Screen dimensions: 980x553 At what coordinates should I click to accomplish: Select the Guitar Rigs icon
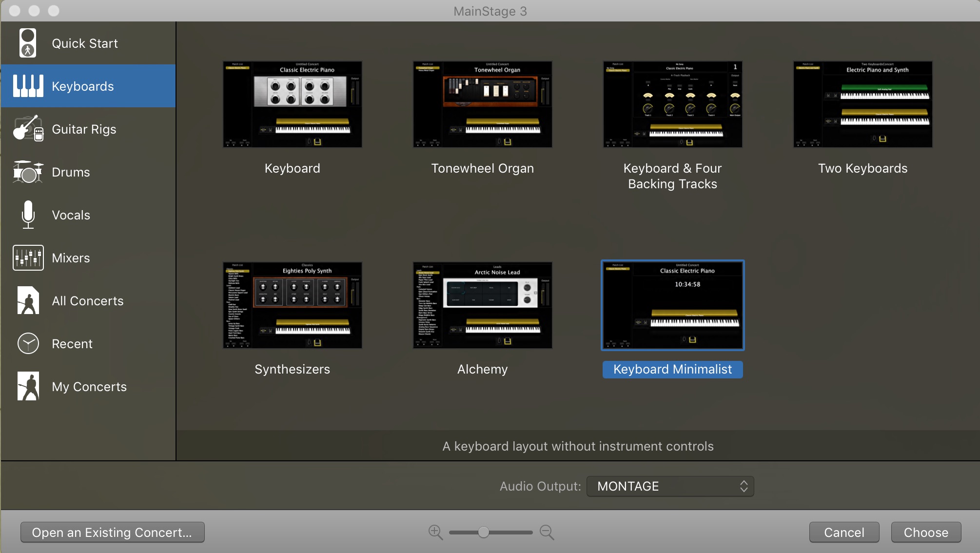click(28, 129)
